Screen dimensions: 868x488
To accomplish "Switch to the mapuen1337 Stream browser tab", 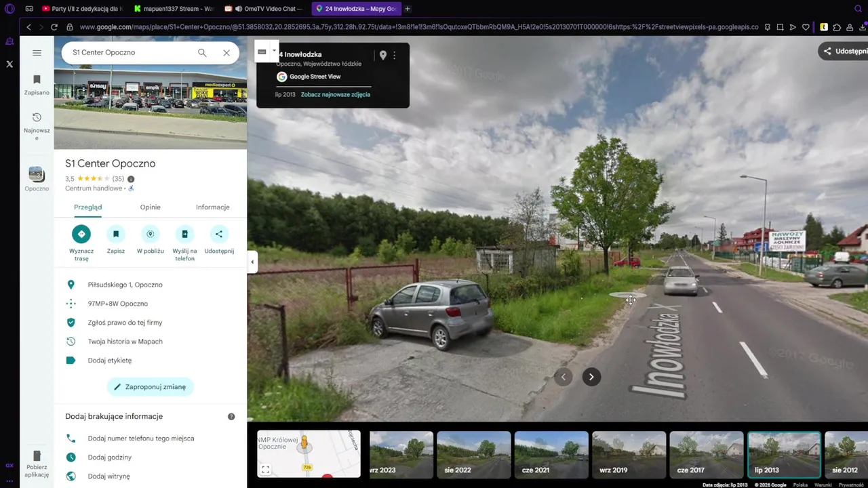I will click(173, 9).
